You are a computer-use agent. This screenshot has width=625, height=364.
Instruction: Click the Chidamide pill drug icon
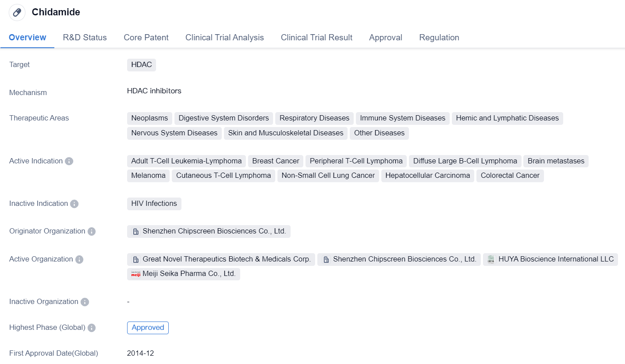(x=17, y=12)
